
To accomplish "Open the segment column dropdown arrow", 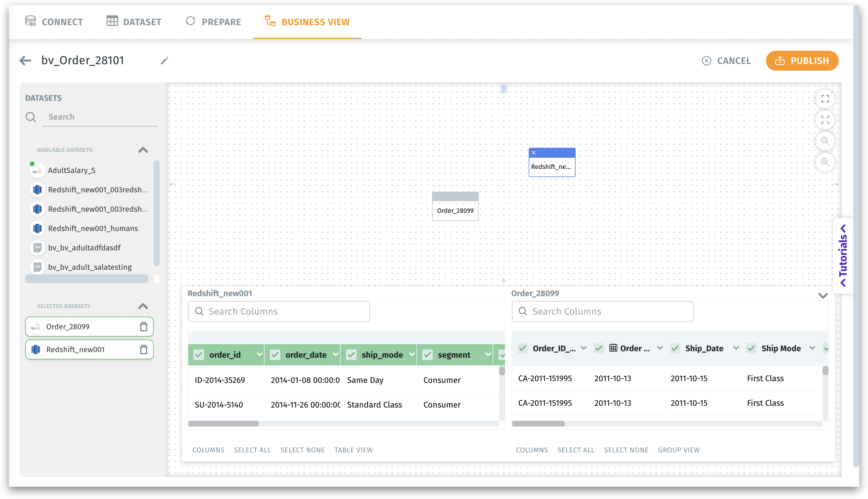I will (488, 355).
